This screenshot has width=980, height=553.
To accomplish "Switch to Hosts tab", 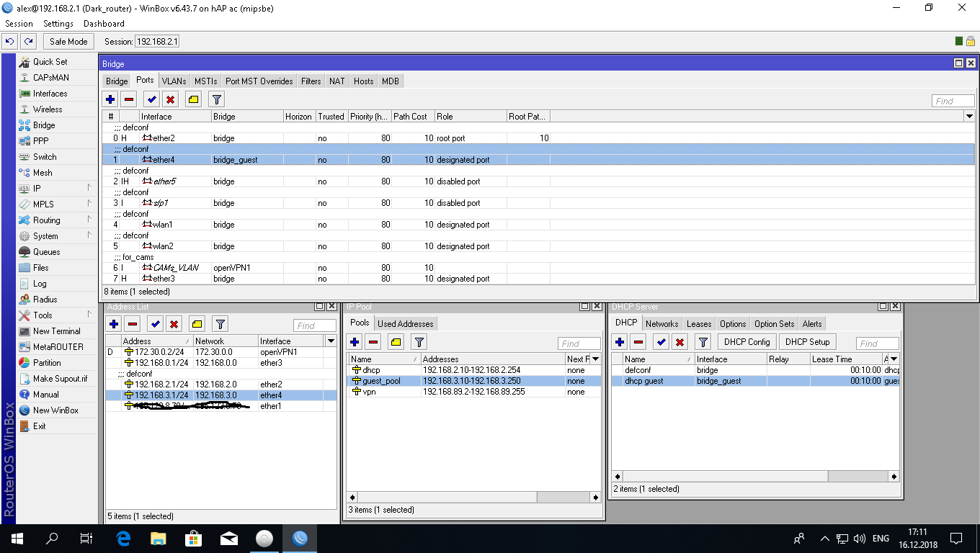I will [x=364, y=81].
